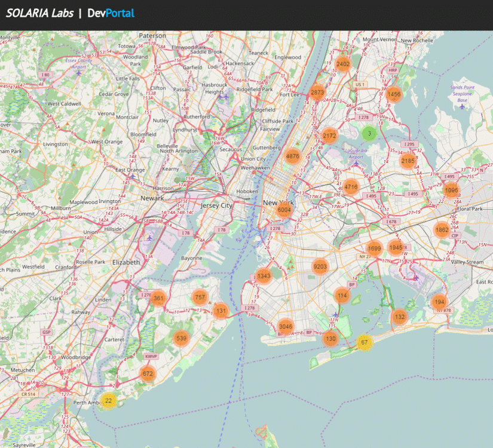Expand the cluster marker labeled 2172
Screen dimensions: 493x448
tap(329, 136)
